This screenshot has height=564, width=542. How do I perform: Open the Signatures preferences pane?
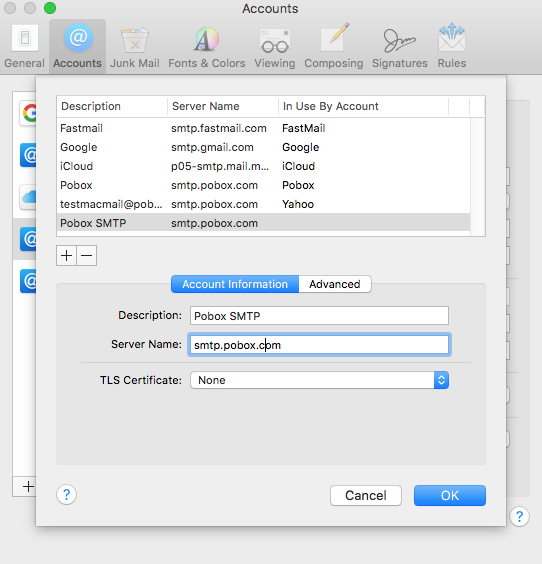point(400,47)
